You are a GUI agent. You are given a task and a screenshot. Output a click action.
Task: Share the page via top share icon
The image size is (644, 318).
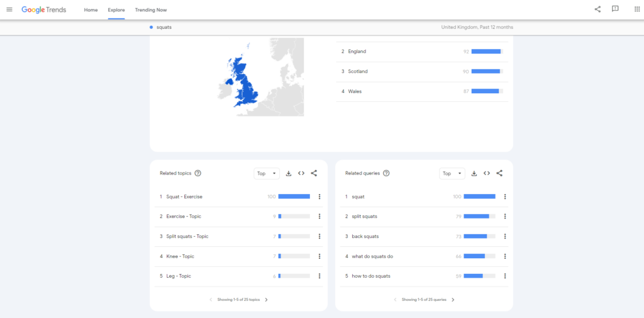[x=597, y=9]
